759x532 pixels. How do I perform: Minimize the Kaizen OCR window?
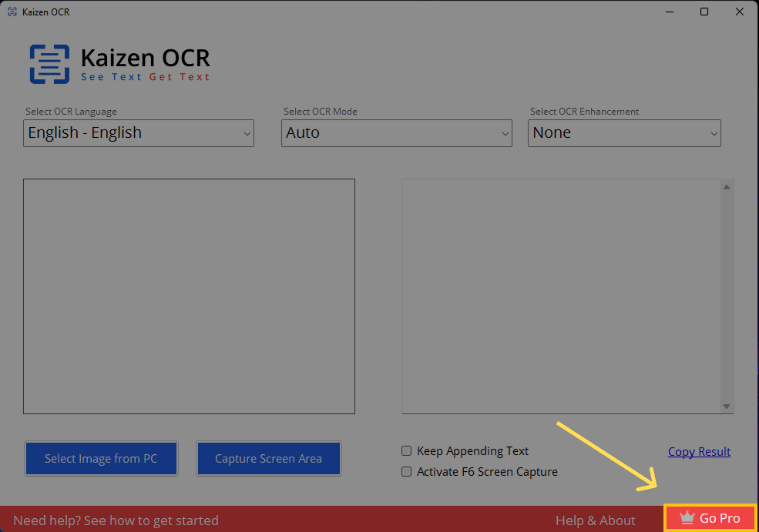pyautogui.click(x=669, y=12)
